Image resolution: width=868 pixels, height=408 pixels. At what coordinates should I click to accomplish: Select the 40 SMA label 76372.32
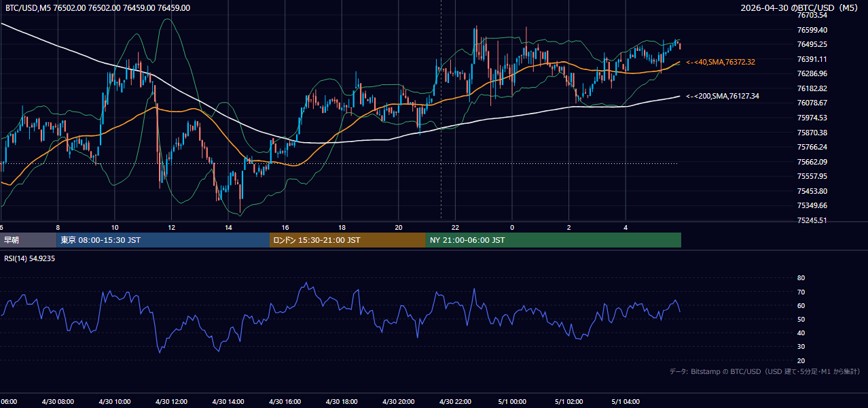click(x=721, y=62)
